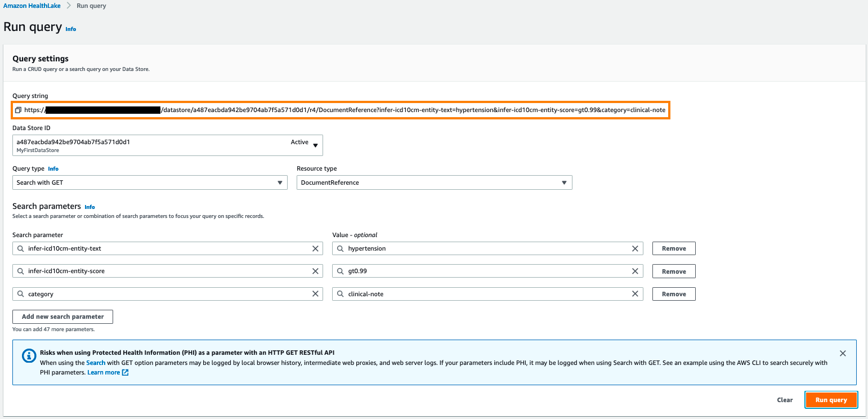Viewport: 868px width, 419px height.
Task: Click the Run query button
Action: (x=831, y=400)
